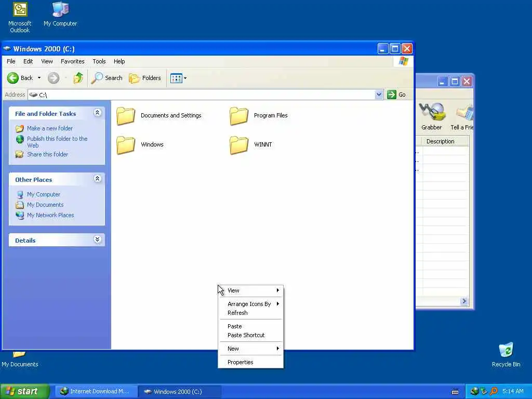Collapse the Other Places panel

[x=97, y=179]
